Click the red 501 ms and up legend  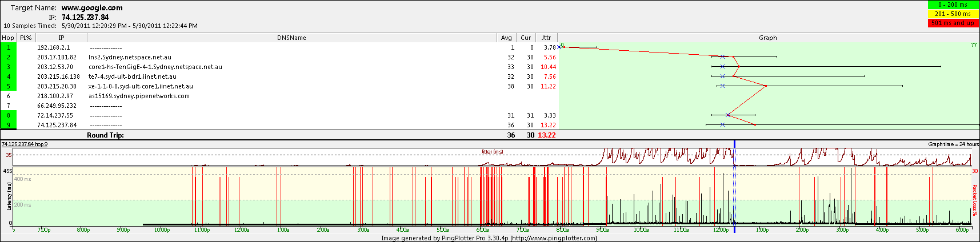954,23
